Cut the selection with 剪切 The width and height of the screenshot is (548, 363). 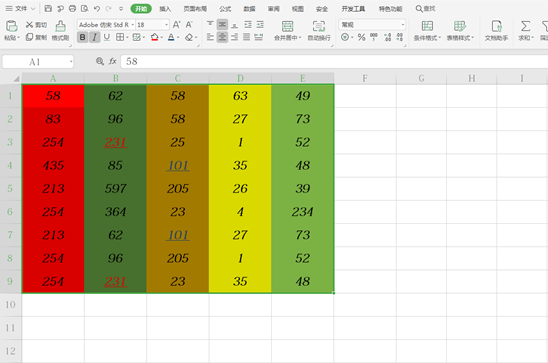coord(36,25)
